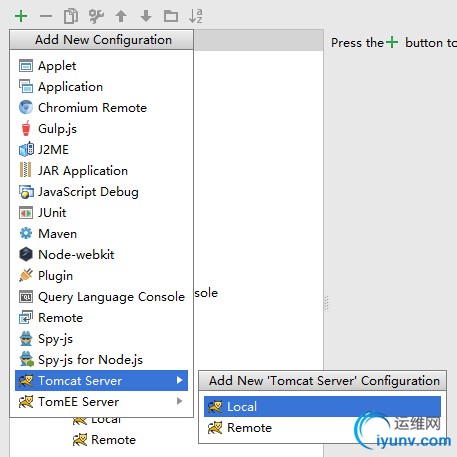Click the Gulp.js red cup icon
Image resolution: width=457 pixels, height=457 pixels.
tap(26, 129)
